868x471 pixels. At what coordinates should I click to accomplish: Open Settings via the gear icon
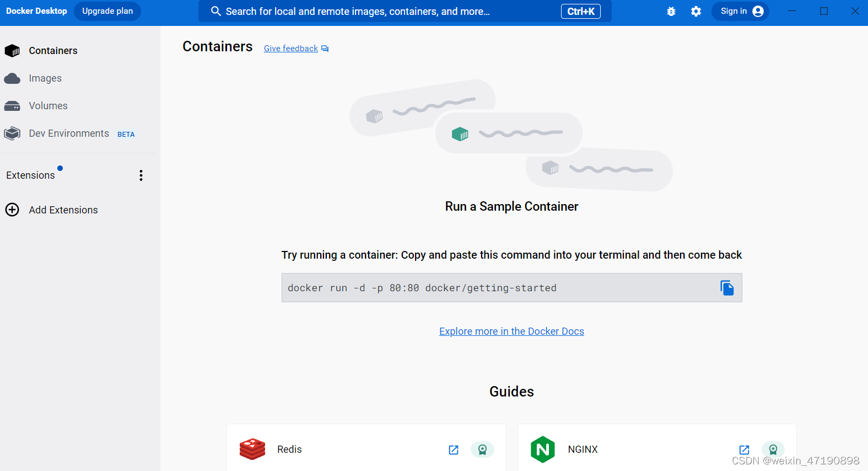(696, 11)
